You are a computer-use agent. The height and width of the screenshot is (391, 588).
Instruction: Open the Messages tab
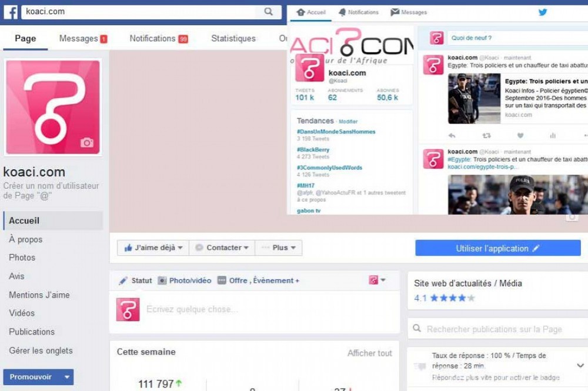(x=82, y=39)
